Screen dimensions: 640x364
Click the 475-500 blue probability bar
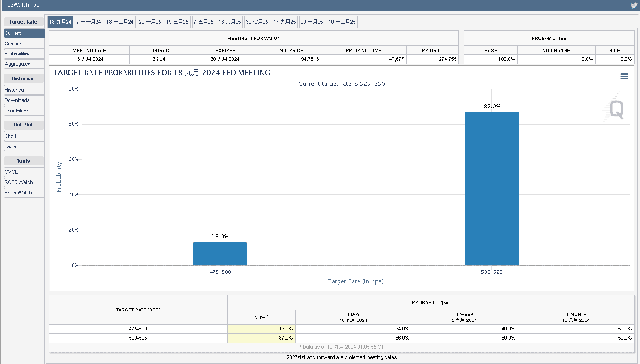(x=220, y=254)
